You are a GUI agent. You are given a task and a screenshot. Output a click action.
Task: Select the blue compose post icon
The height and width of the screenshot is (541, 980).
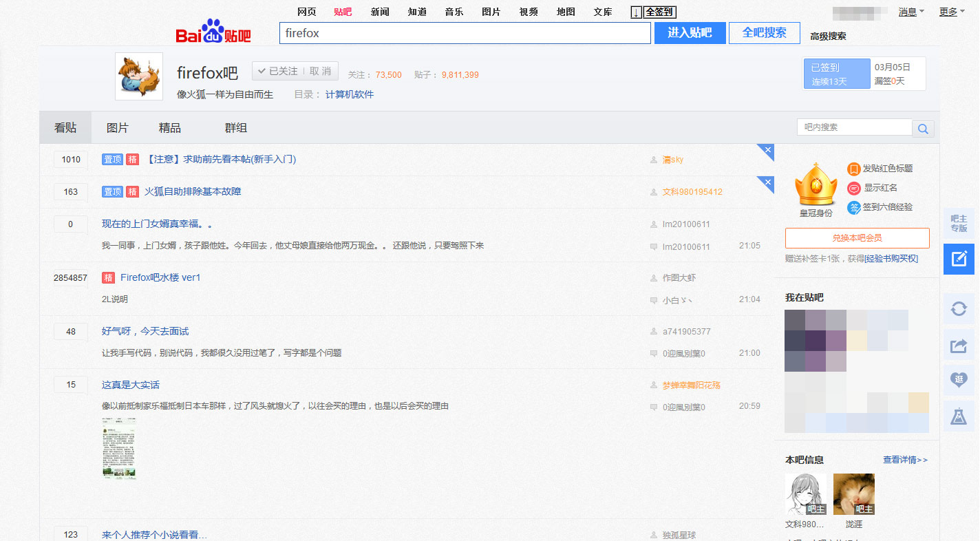(959, 259)
